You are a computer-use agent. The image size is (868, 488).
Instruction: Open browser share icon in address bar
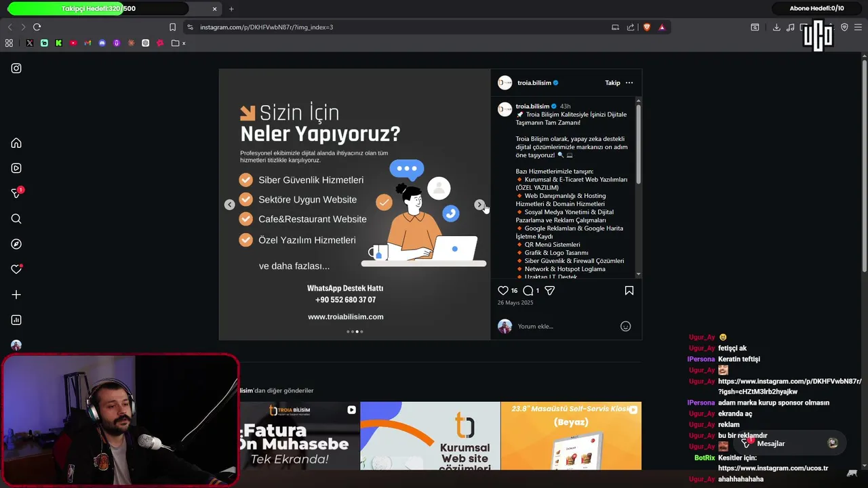point(631,27)
